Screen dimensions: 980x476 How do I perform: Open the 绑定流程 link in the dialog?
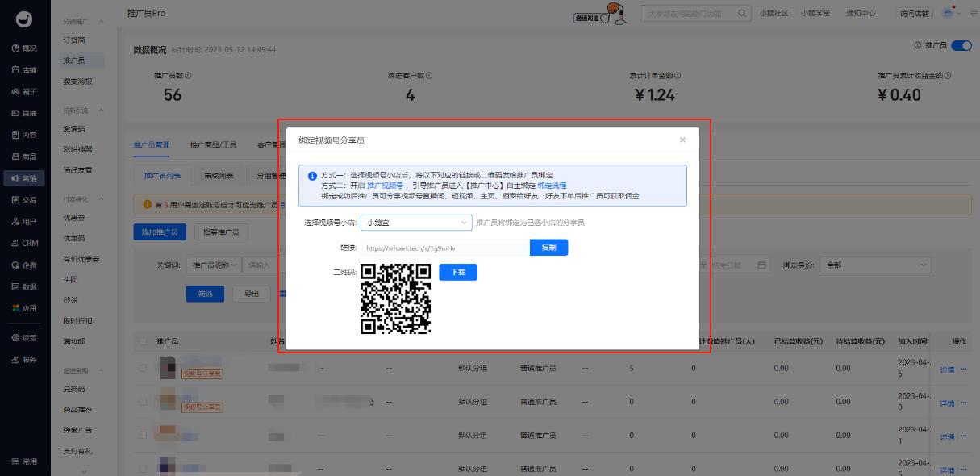552,186
